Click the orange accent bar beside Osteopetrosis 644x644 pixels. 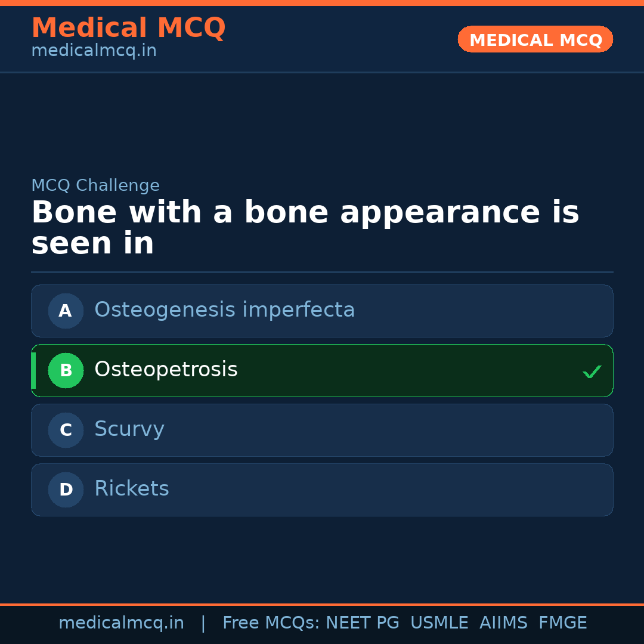click(33, 370)
